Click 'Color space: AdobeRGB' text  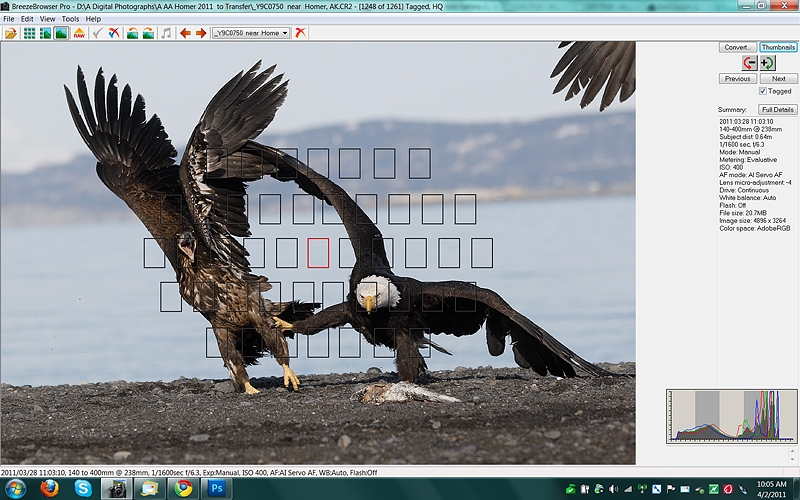click(x=755, y=229)
